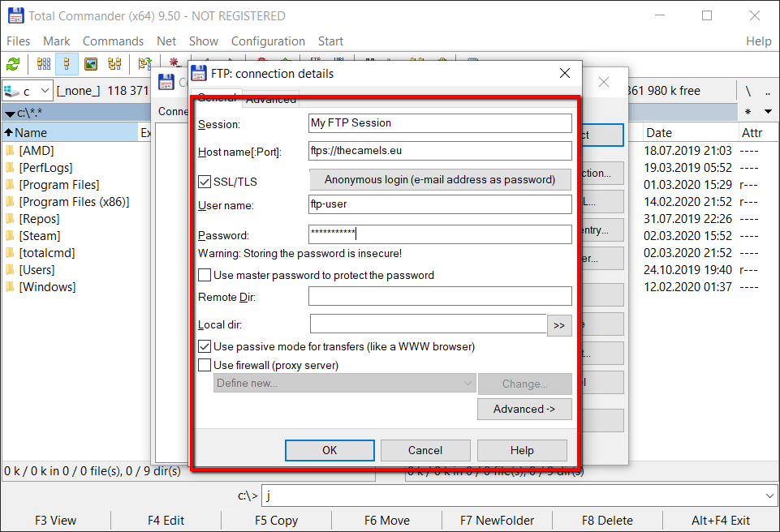This screenshot has height=532, width=780.
Task: Click F5 Copy function button
Action: pyautogui.click(x=277, y=521)
